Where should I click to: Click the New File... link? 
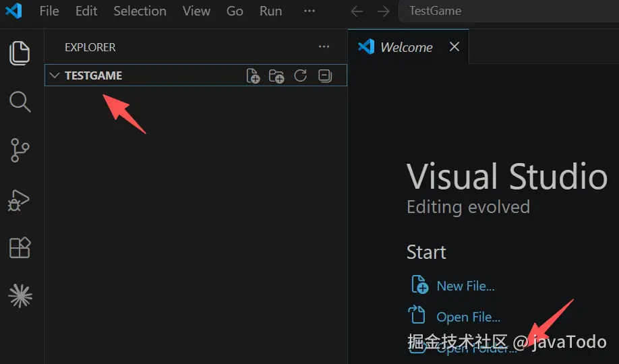point(465,286)
